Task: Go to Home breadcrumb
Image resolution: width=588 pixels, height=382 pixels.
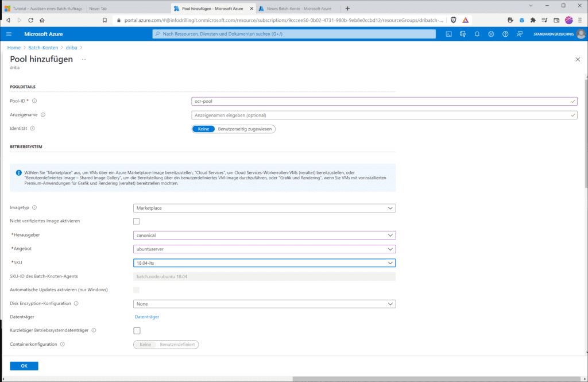Action: (x=14, y=48)
